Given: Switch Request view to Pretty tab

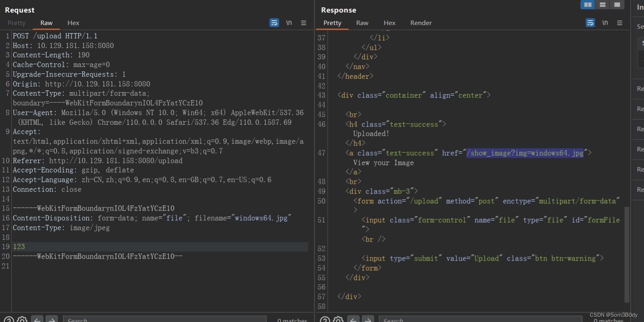Looking at the screenshot, I should (x=17, y=23).
